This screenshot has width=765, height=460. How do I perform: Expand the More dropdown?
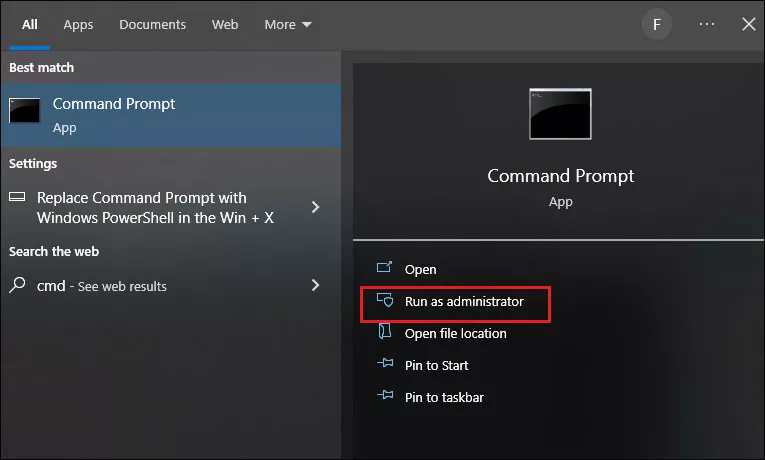coord(288,24)
